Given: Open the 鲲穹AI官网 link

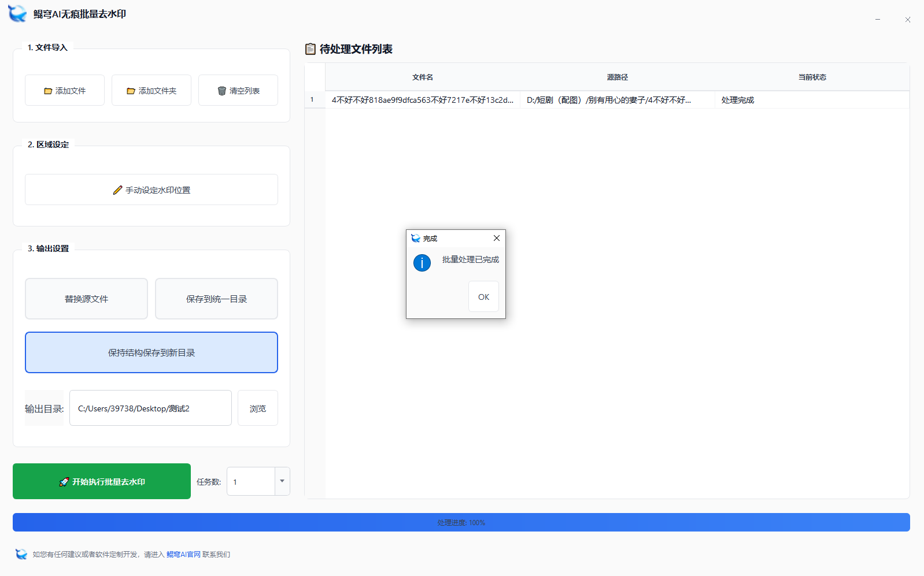Looking at the screenshot, I should click(x=183, y=554).
